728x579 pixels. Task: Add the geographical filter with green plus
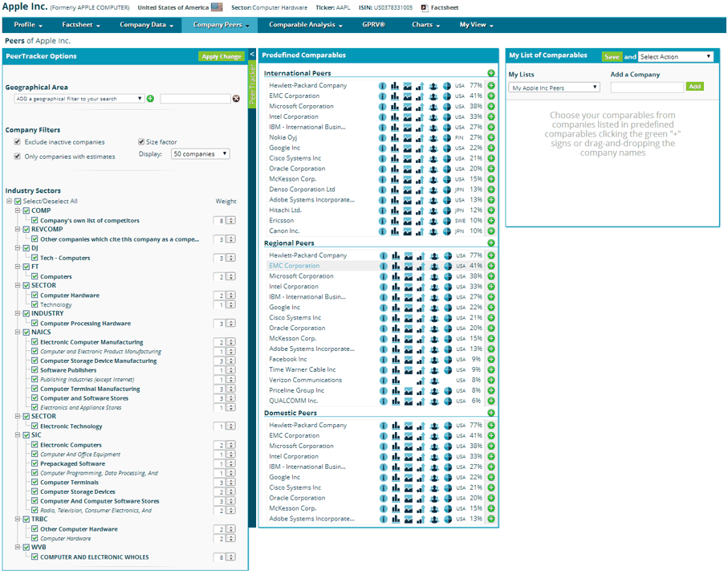click(x=150, y=99)
